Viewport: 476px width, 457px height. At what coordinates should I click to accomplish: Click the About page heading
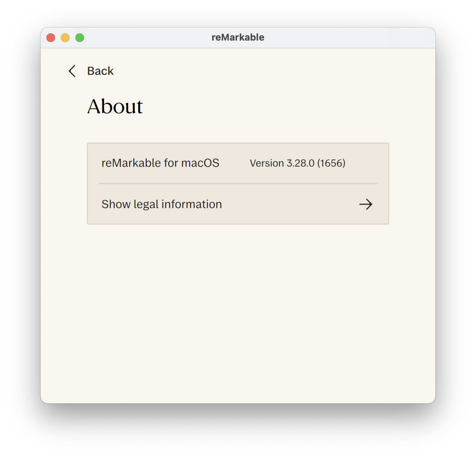115,106
